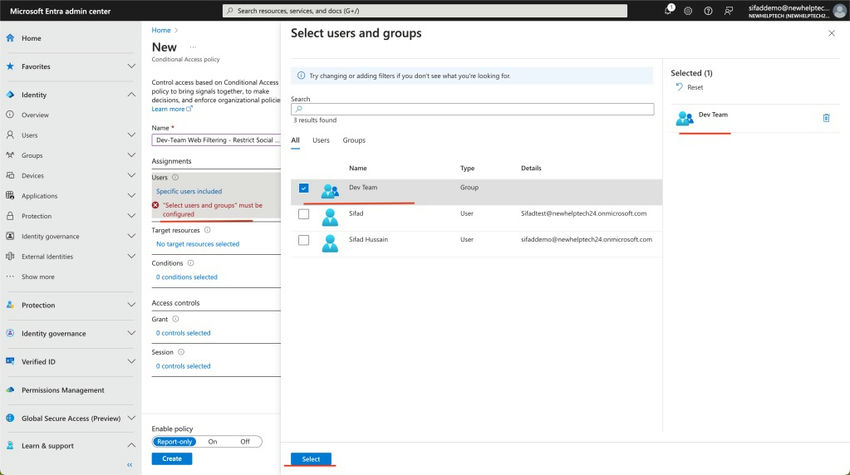This screenshot has width=850, height=475.
Task: Click the Show more ellipsis icon
Action: 10,277
